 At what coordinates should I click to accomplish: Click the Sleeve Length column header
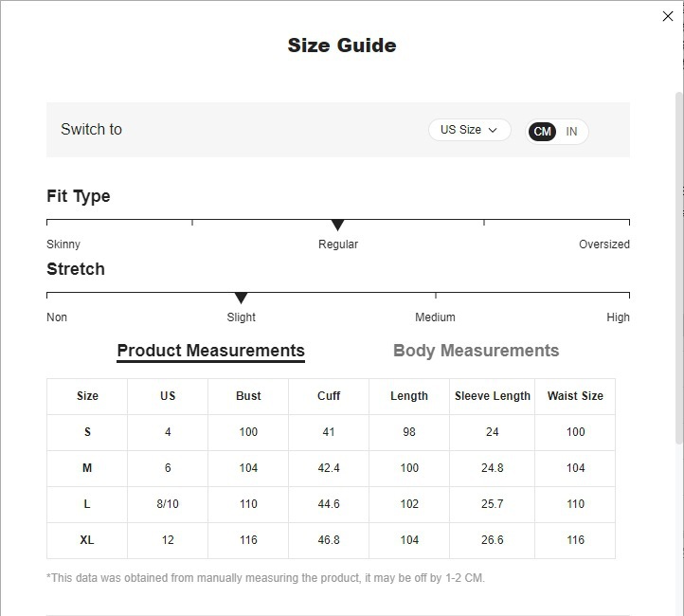click(492, 396)
